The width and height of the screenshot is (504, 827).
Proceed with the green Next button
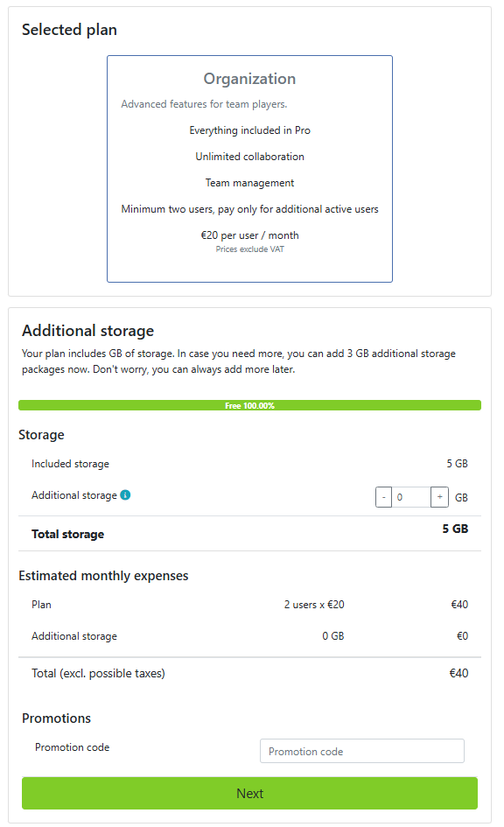(x=249, y=793)
